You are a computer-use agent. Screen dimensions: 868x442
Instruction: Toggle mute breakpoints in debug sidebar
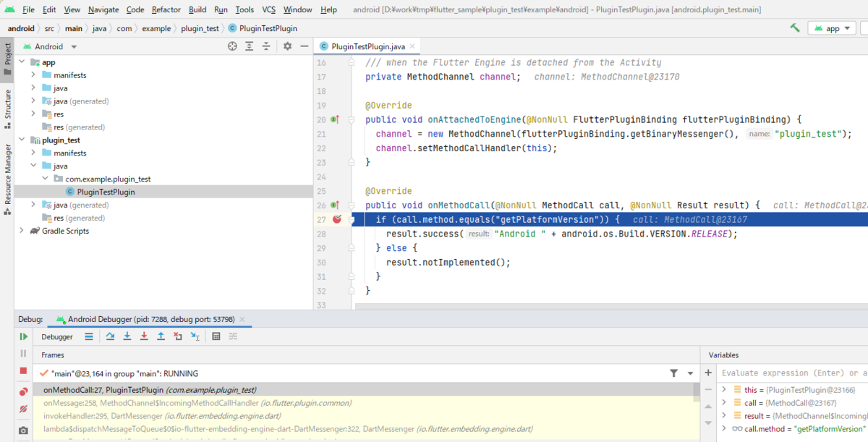(23, 409)
